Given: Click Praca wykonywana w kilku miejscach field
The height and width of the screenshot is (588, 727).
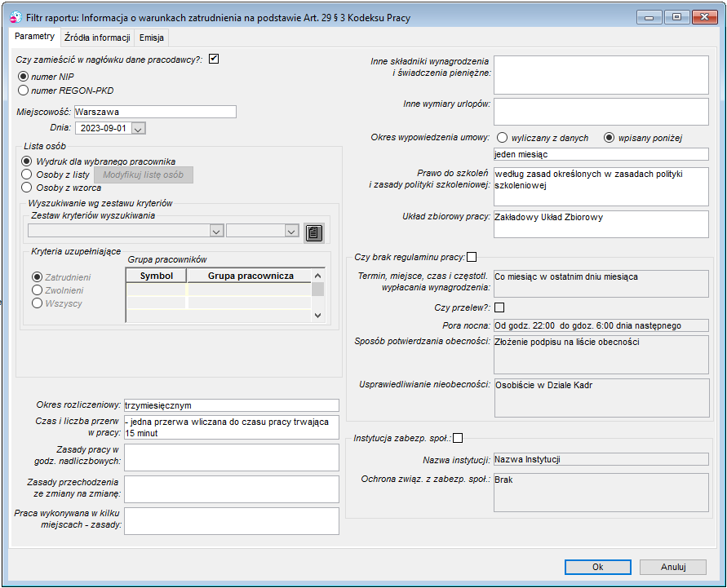Looking at the screenshot, I should (232, 521).
